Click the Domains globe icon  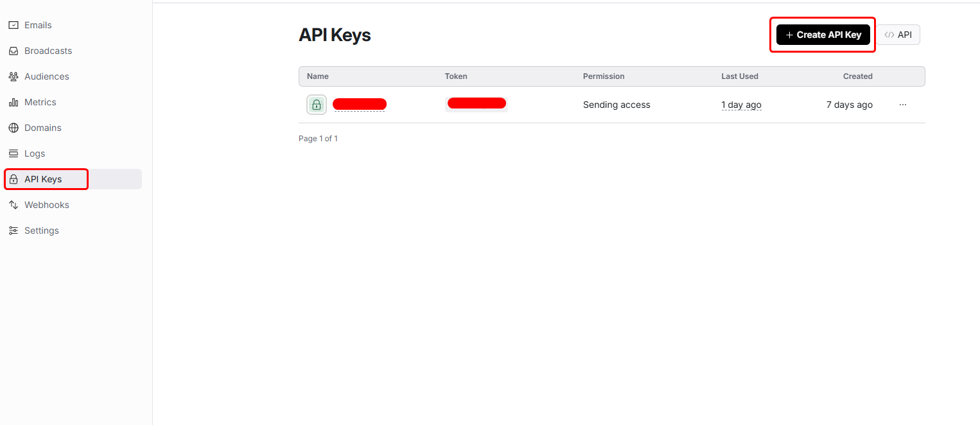pos(13,128)
